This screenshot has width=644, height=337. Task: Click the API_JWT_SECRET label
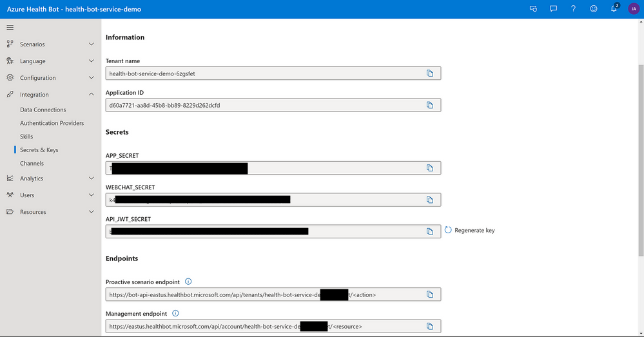coord(128,219)
